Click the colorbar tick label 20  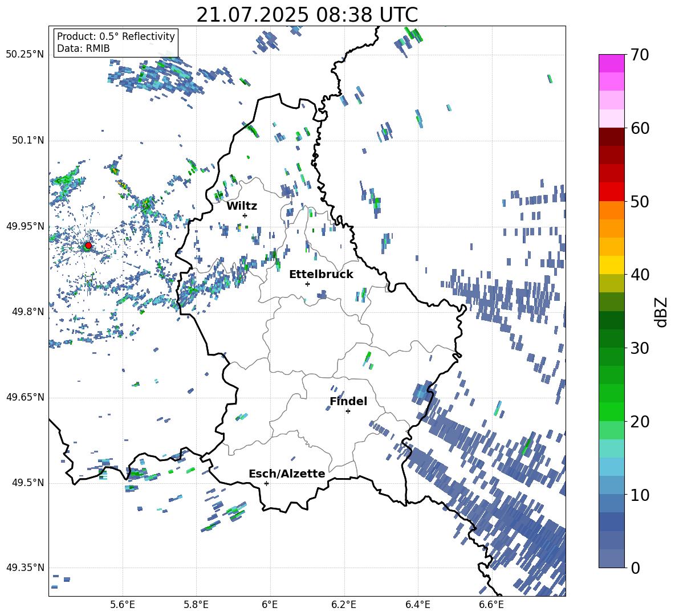click(640, 422)
